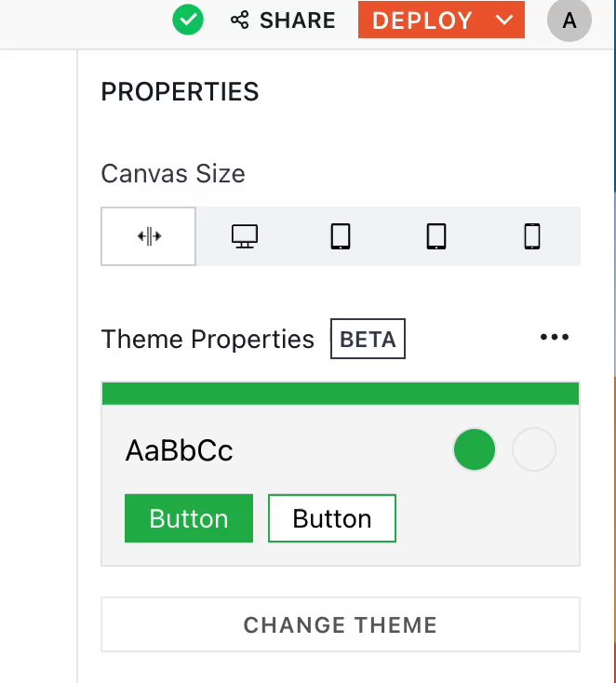Pick the first tablet canvas size icon
Screen dimensions: 616x683
coord(341,236)
